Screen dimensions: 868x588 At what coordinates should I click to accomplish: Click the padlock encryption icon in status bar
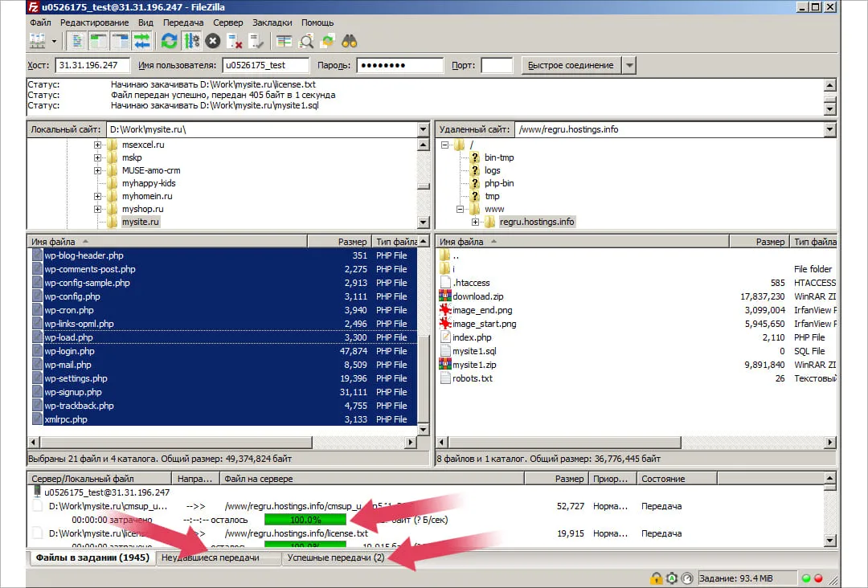tap(656, 578)
